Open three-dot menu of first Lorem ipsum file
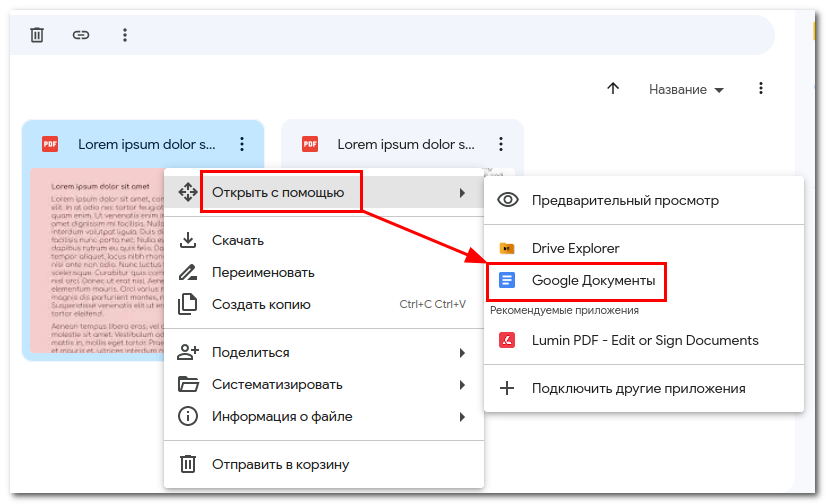This screenshot has width=826, height=504. coord(242,144)
